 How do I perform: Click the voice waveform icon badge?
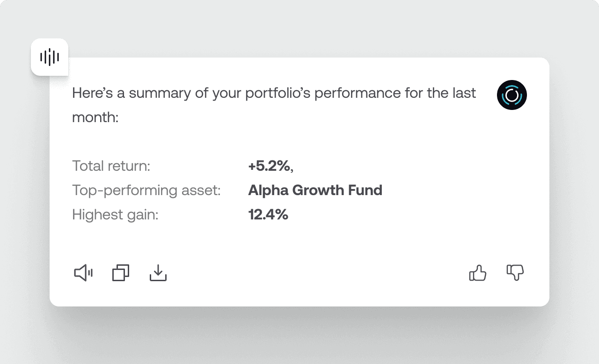click(x=50, y=57)
